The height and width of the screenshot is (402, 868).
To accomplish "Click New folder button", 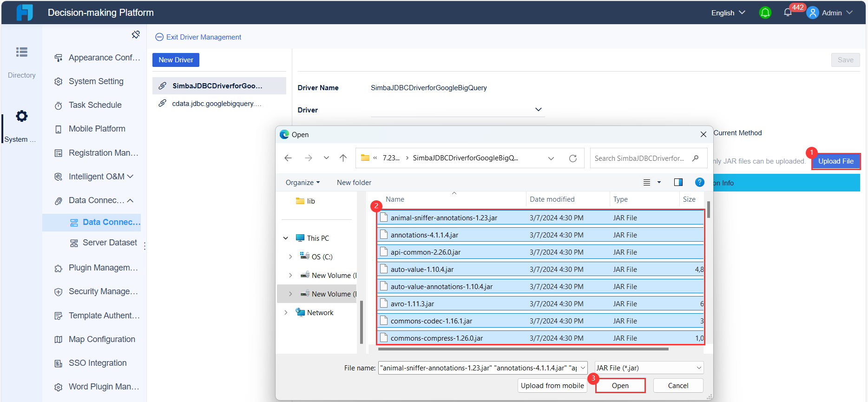I will point(354,182).
